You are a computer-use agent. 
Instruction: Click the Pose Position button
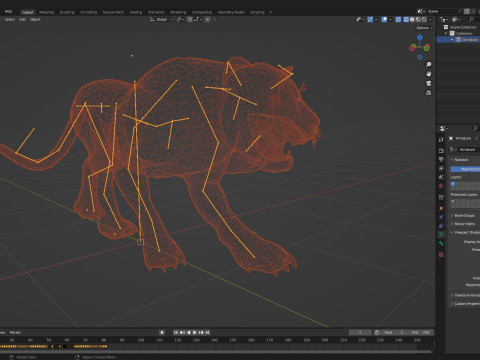coord(465,169)
